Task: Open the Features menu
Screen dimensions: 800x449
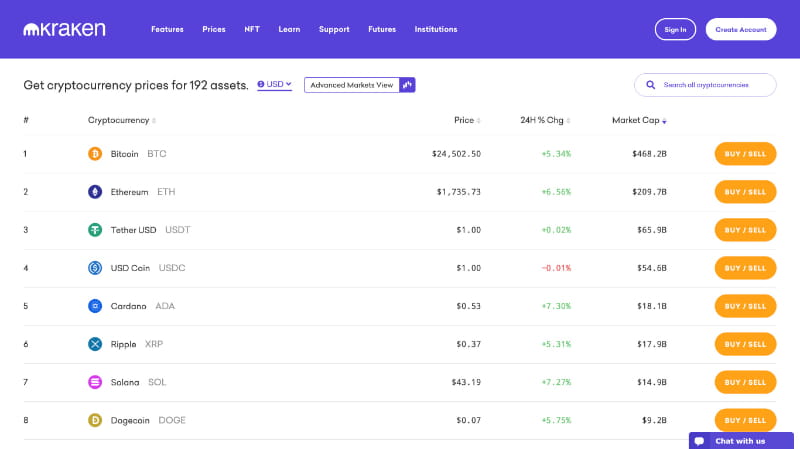Action: point(167,29)
